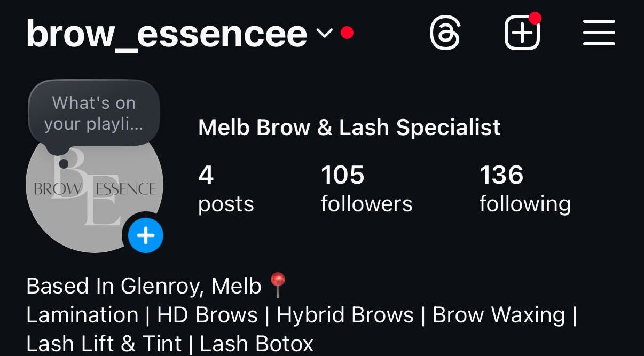This screenshot has height=356, width=644.
Task: Click the "following" label
Action: 525,204
